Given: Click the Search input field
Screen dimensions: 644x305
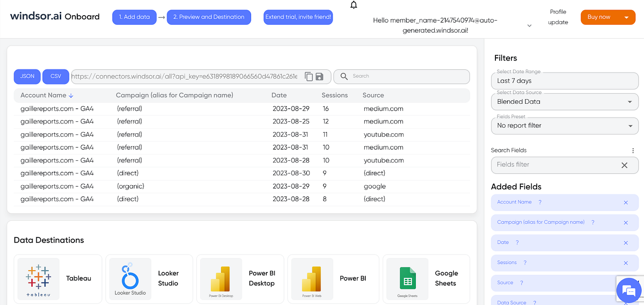Looking at the screenshot, I should coord(402,76).
